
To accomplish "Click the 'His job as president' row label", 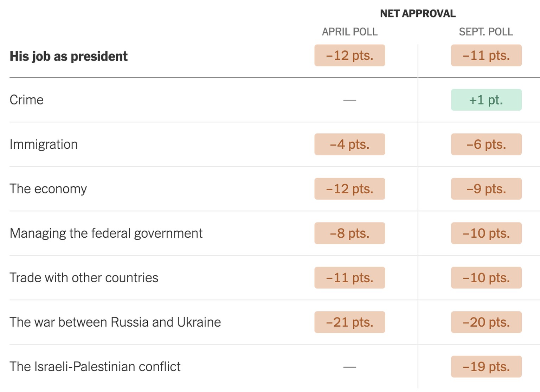I will pos(69,56).
